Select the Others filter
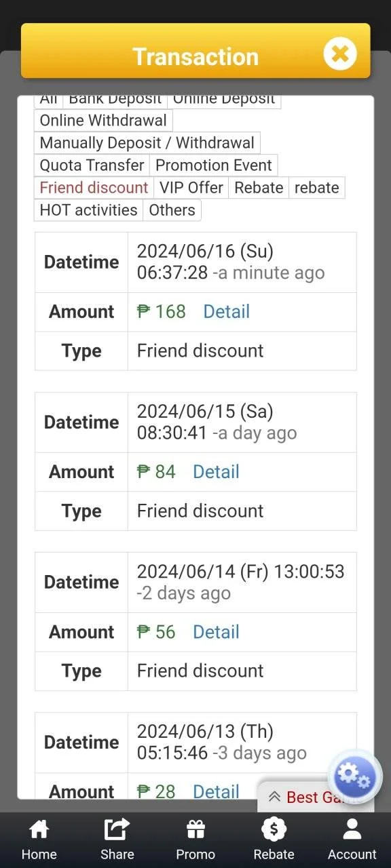Image resolution: width=391 pixels, height=868 pixels. [x=172, y=210]
